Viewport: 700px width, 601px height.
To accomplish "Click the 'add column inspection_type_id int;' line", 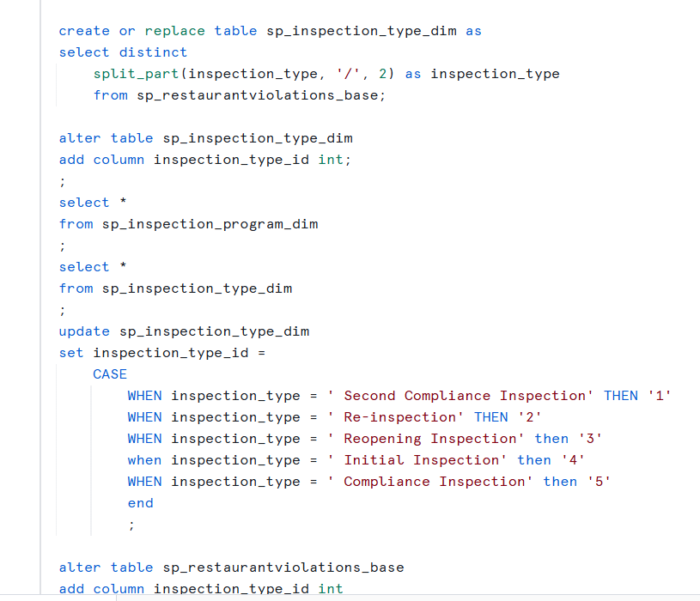I will tap(205, 160).
